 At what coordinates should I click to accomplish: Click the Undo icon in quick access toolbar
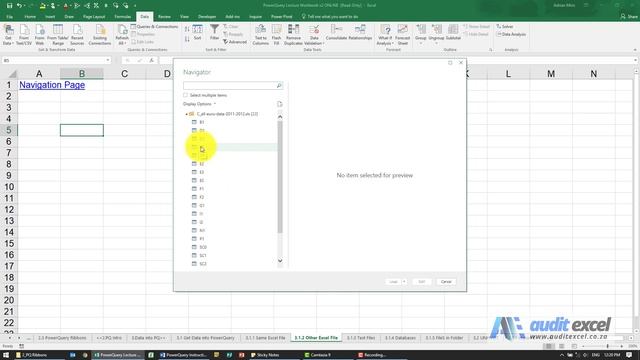(19, 5)
